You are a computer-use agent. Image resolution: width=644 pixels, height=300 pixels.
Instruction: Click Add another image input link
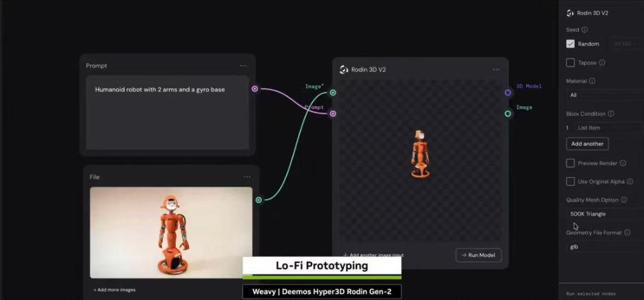[373, 255]
